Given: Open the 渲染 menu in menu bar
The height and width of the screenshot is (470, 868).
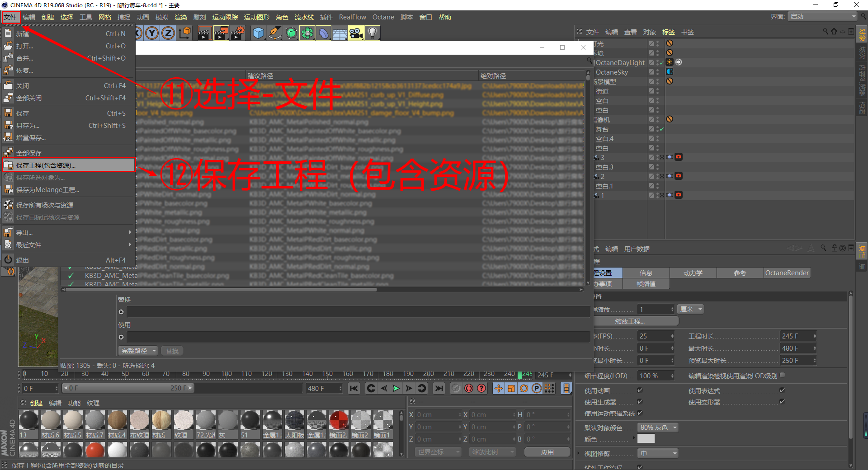Looking at the screenshot, I should [x=181, y=17].
